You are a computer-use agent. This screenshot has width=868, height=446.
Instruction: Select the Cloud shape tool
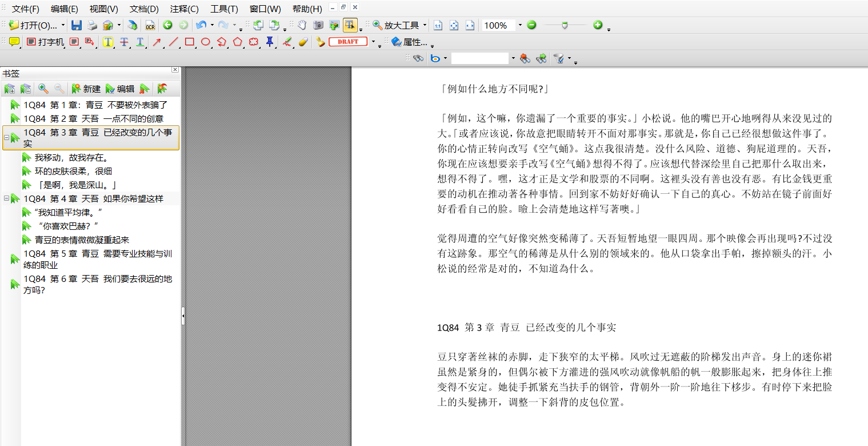pos(254,42)
